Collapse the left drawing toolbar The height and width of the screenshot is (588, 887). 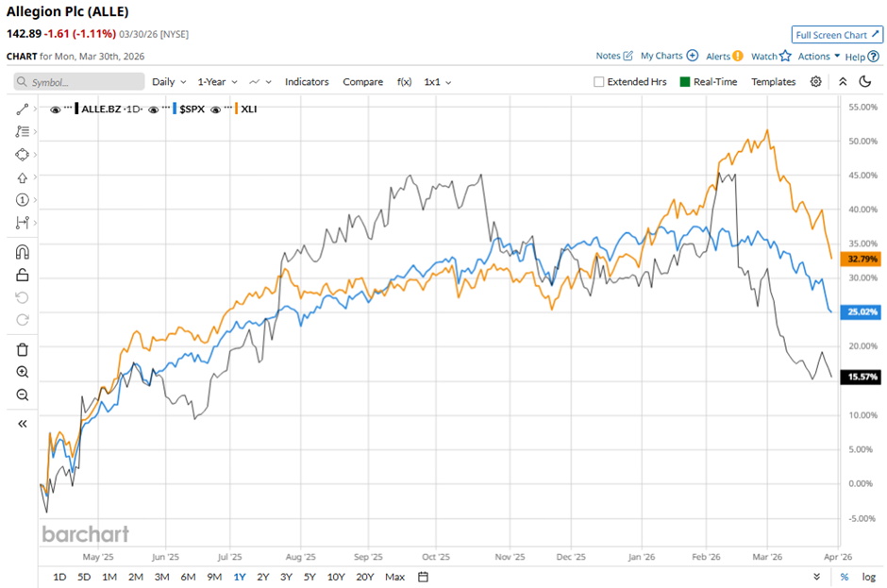click(22, 424)
